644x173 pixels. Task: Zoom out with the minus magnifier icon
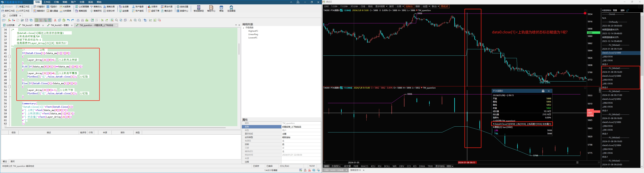click(x=140, y=20)
